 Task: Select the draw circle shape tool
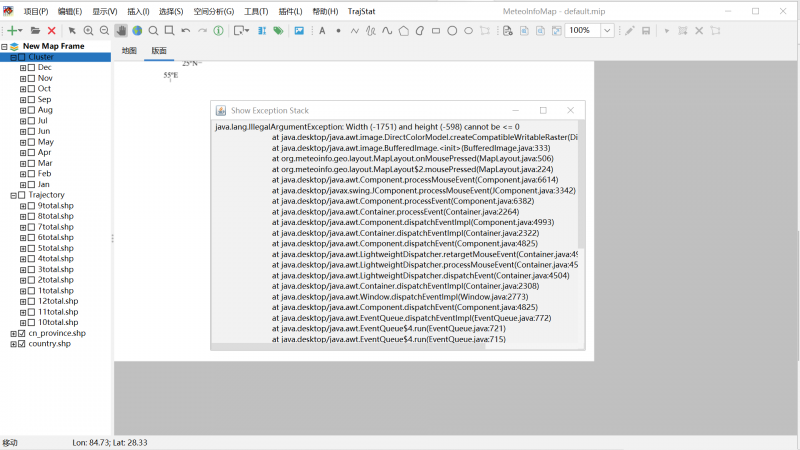[452, 31]
